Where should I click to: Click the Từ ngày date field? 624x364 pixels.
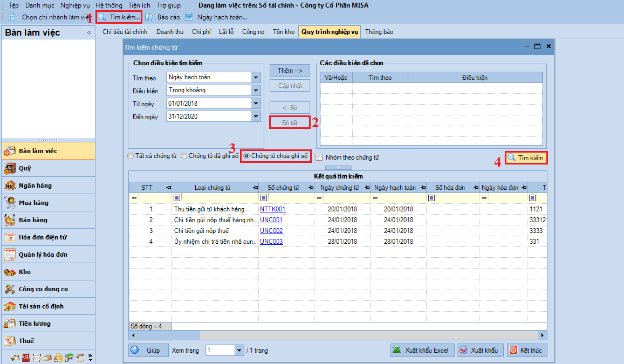click(209, 104)
